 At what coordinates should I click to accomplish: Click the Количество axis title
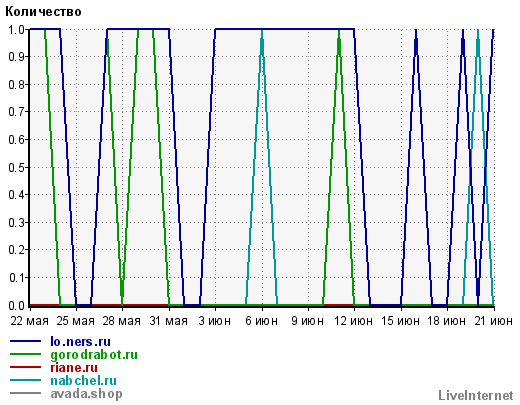coord(43,12)
